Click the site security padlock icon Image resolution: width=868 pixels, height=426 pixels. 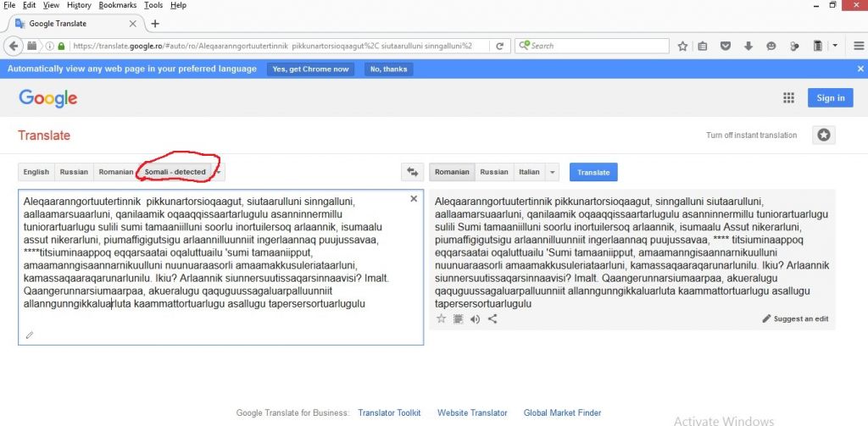click(x=61, y=47)
